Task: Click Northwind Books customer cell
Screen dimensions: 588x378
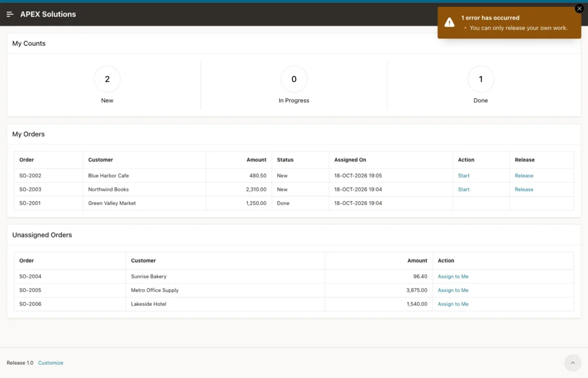Action: (x=144, y=190)
